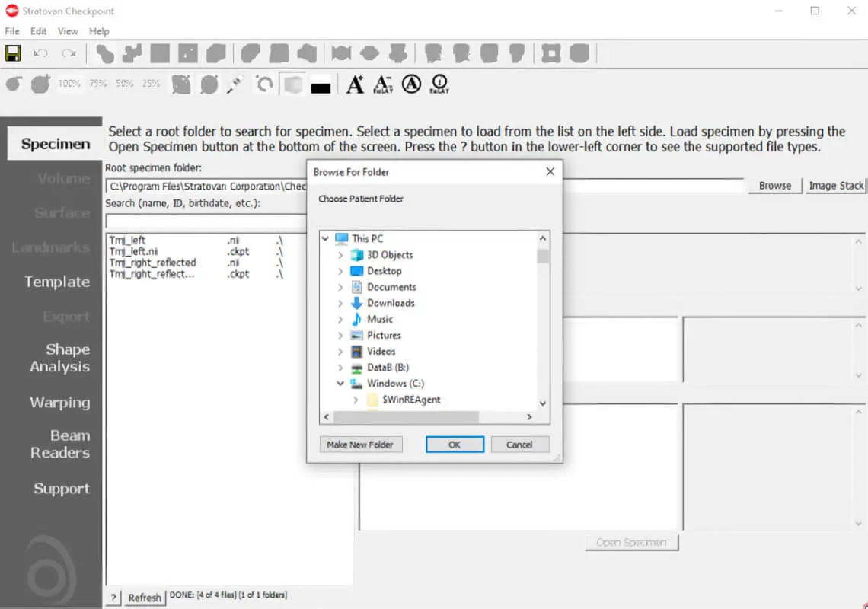The height and width of the screenshot is (609, 868).
Task: Click the circled A toolbar icon
Action: (411, 84)
